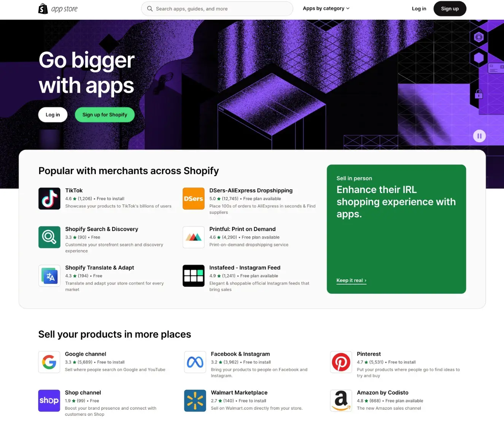Follow the Keep it real link
The image size is (504, 423).
(x=351, y=280)
